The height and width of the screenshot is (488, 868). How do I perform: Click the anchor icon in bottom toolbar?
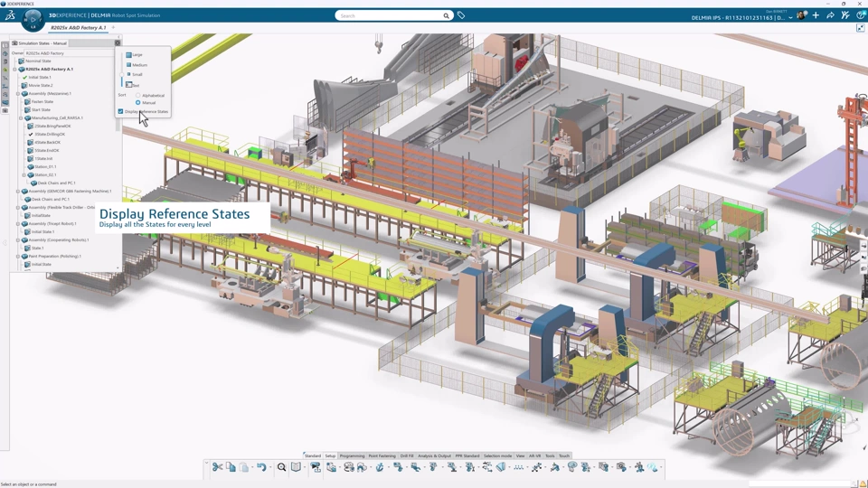[380, 467]
